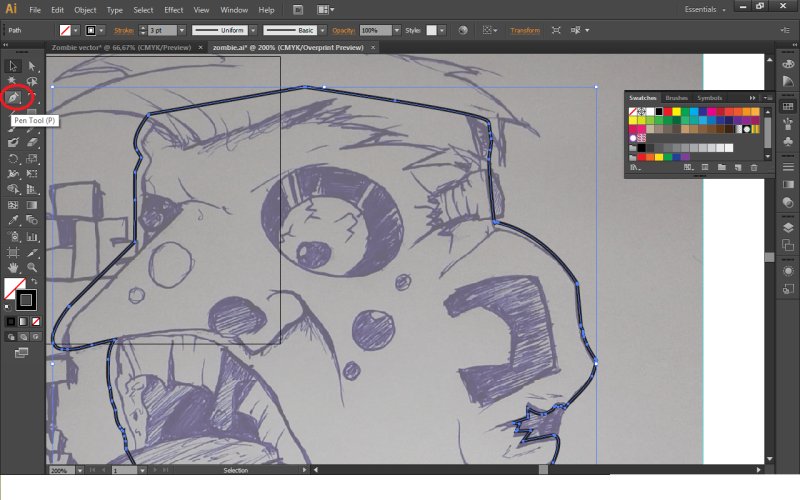Image resolution: width=800 pixels, height=500 pixels.
Task: Select the Lasso tool
Action: click(32, 81)
